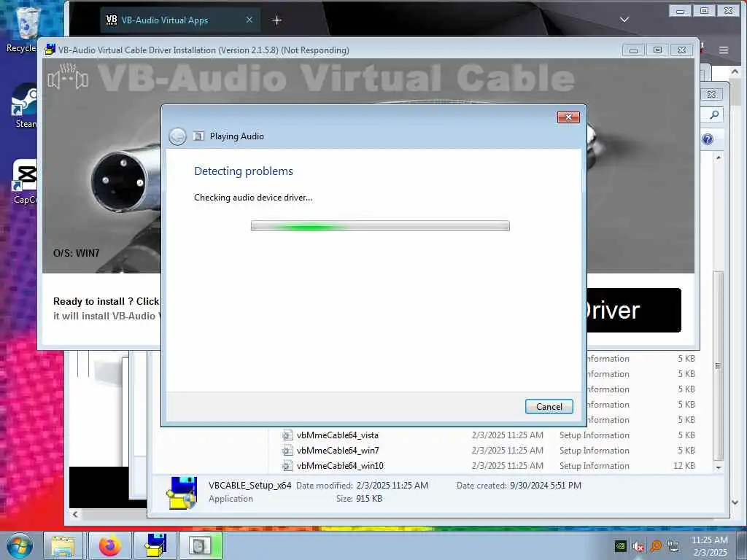Image resolution: width=747 pixels, height=560 pixels.
Task: Open the Steam desktop shortcut
Action: [x=24, y=106]
